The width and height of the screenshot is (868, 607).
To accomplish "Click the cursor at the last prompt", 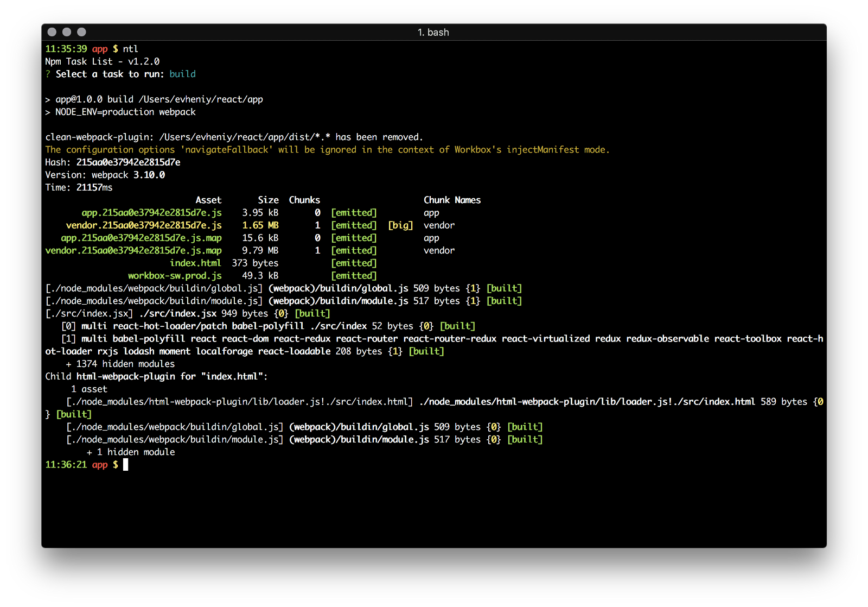I will point(125,465).
